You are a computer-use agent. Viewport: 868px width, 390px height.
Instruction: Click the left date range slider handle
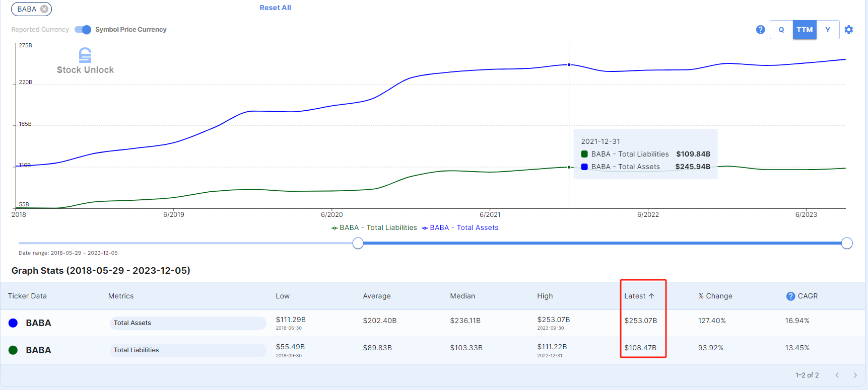[358, 244]
